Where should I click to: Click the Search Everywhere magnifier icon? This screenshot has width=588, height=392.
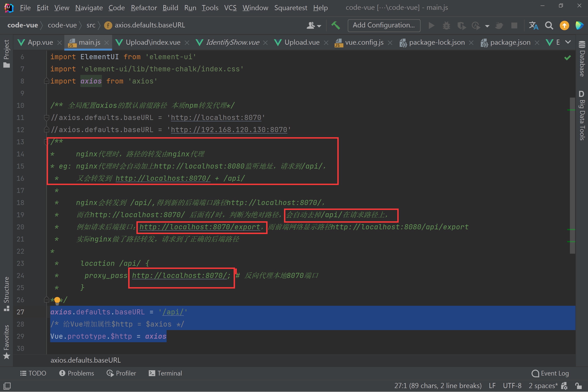[x=549, y=25]
